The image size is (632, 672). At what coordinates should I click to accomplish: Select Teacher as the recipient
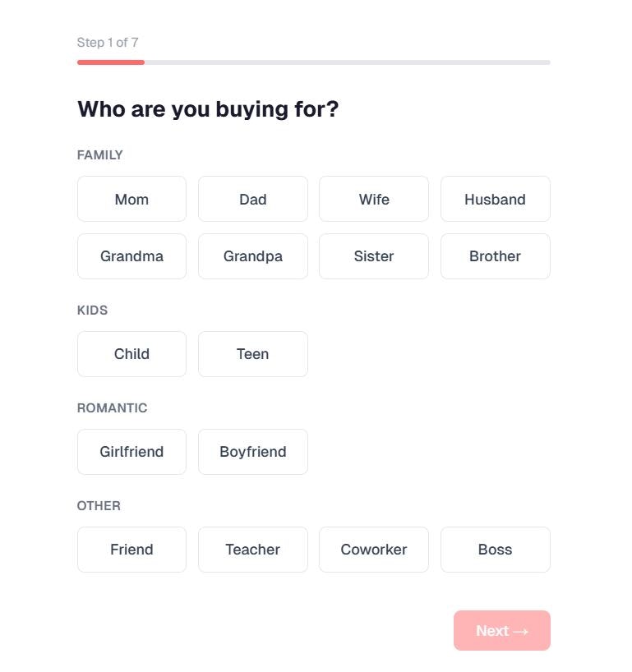252,550
